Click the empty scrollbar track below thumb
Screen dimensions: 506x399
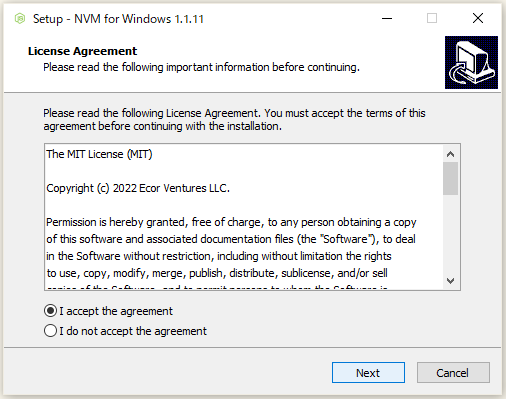[x=450, y=234]
